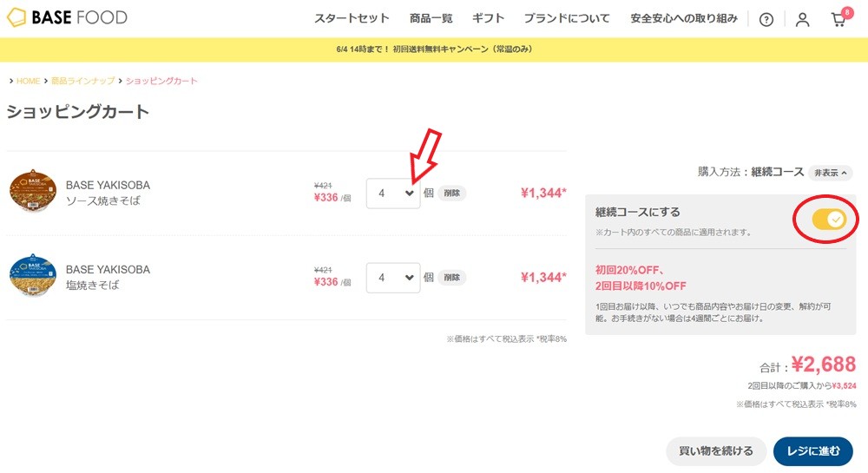Go to HOME breadcrumb link
The image size is (868, 473).
tap(28, 81)
